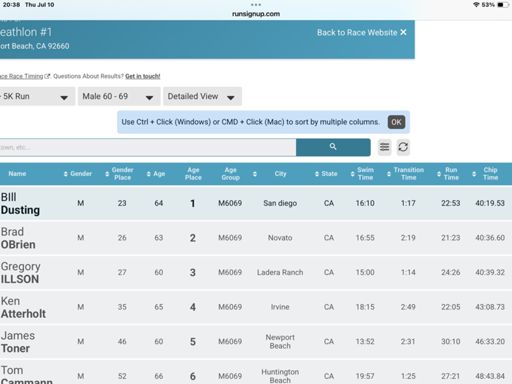Click age place 1 for Bill Dusting
The image size is (512, 384).
(193, 203)
